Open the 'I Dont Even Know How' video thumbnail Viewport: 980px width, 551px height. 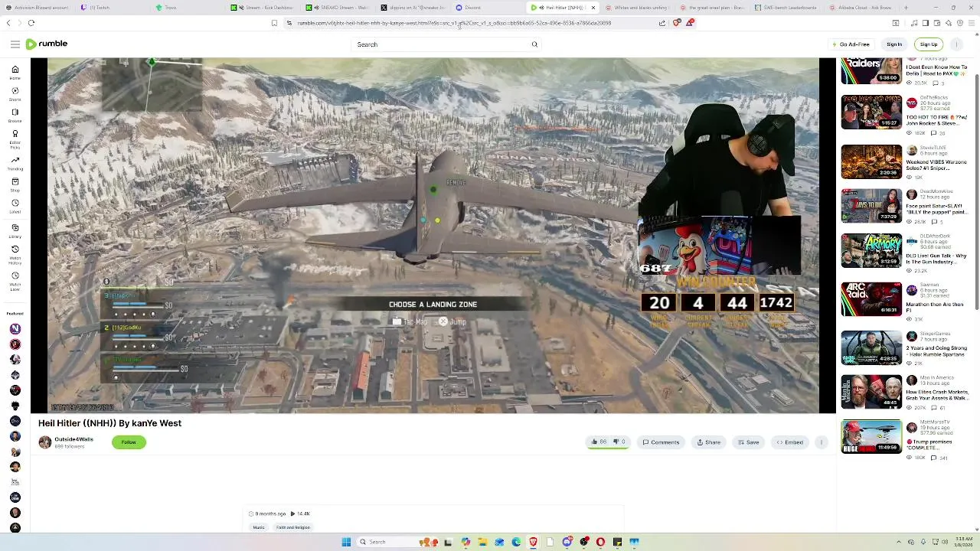click(x=871, y=71)
